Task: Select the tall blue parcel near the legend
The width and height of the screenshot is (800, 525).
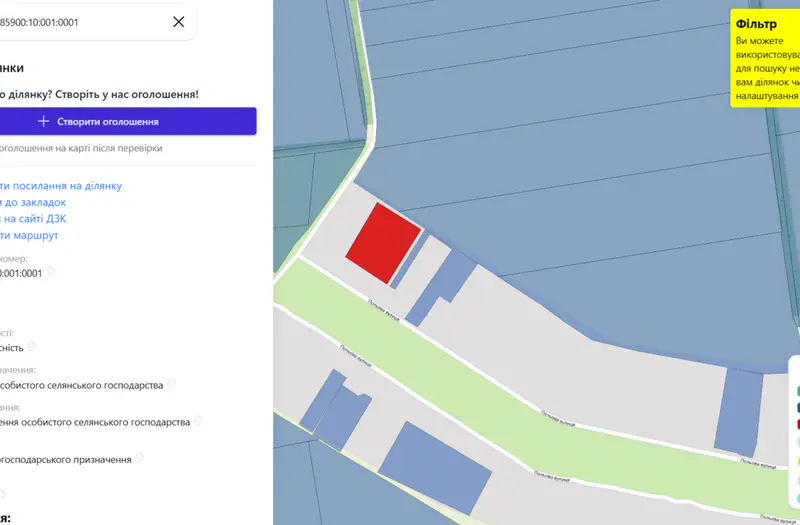Action: [738, 412]
